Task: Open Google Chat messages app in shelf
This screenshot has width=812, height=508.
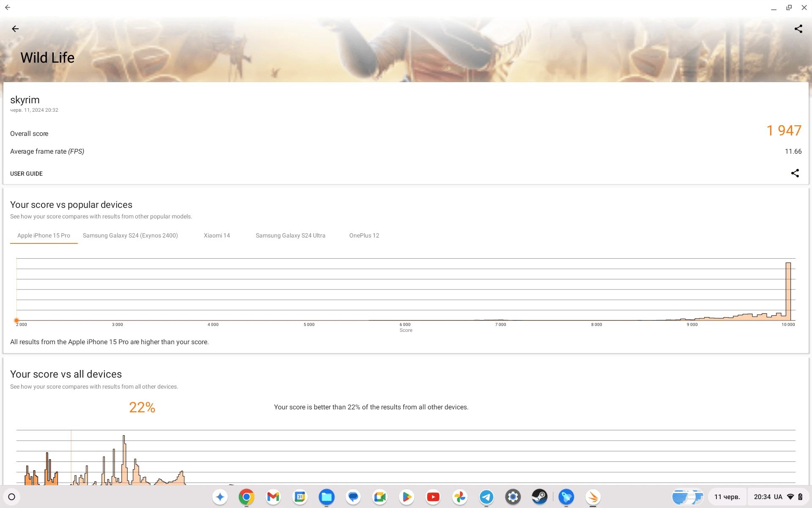Action: click(x=353, y=497)
